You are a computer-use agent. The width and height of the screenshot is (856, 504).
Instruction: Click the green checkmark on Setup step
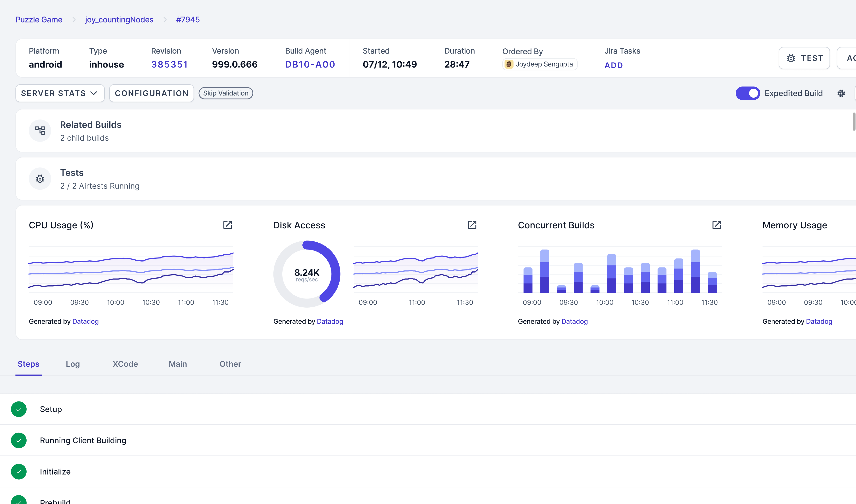19,409
